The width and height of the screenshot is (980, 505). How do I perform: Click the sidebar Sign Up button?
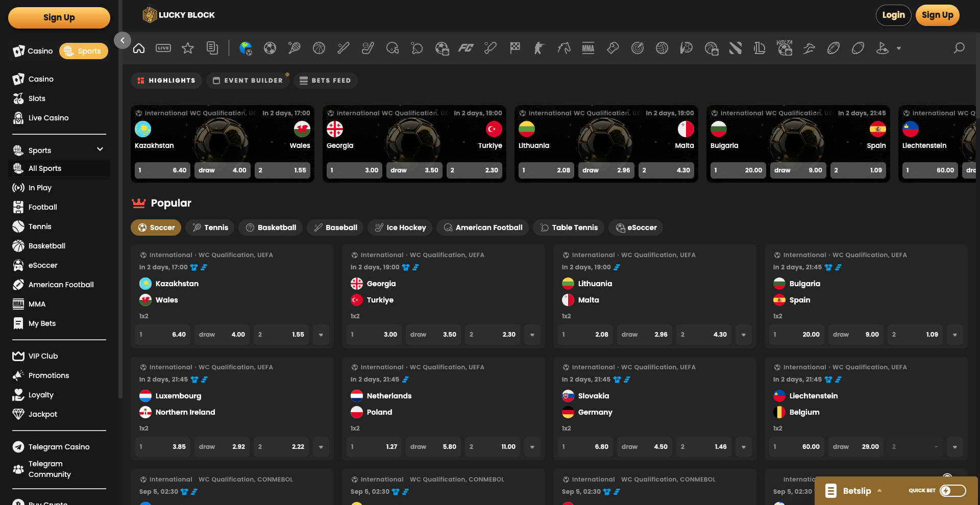59,17
